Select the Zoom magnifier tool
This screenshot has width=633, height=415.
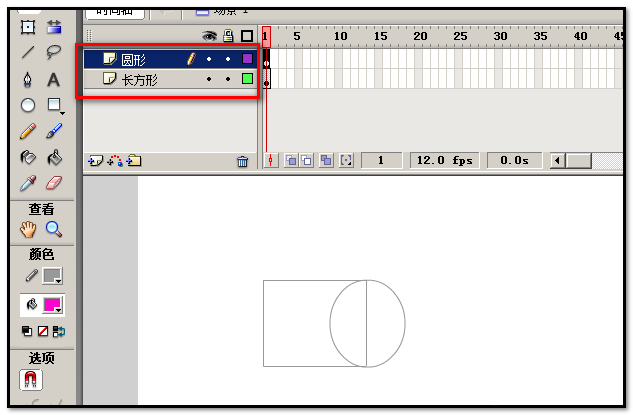pos(54,229)
